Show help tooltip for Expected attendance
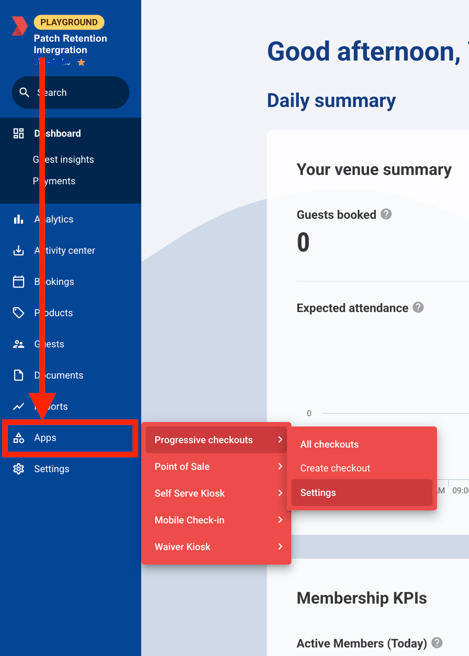Image resolution: width=469 pixels, height=656 pixels. pyautogui.click(x=418, y=308)
